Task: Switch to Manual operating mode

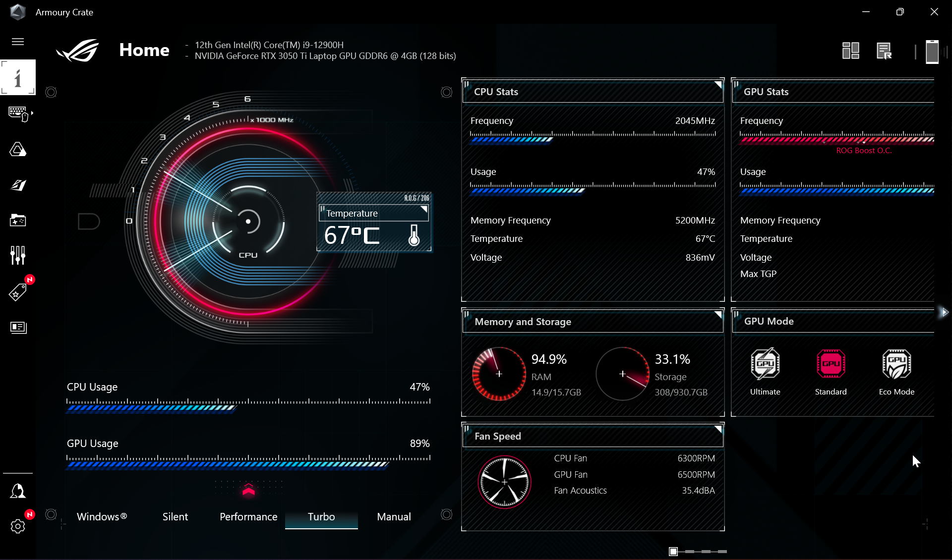Action: [x=394, y=517]
